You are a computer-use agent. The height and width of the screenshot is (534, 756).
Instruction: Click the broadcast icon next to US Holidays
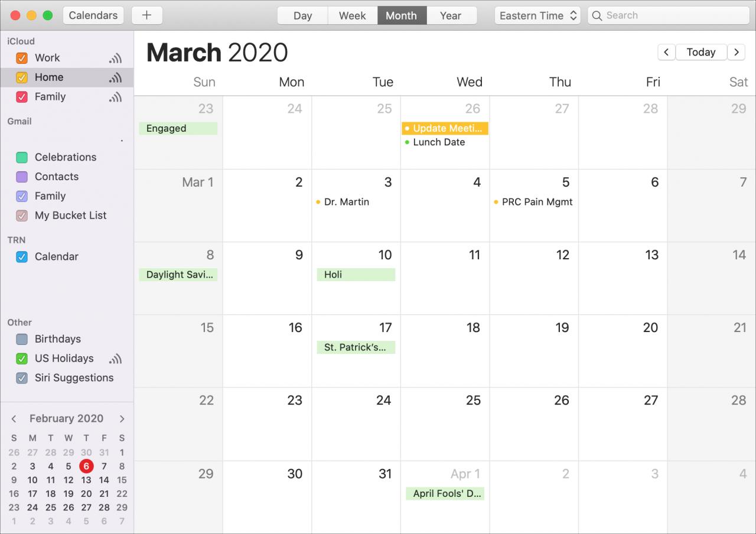point(115,359)
